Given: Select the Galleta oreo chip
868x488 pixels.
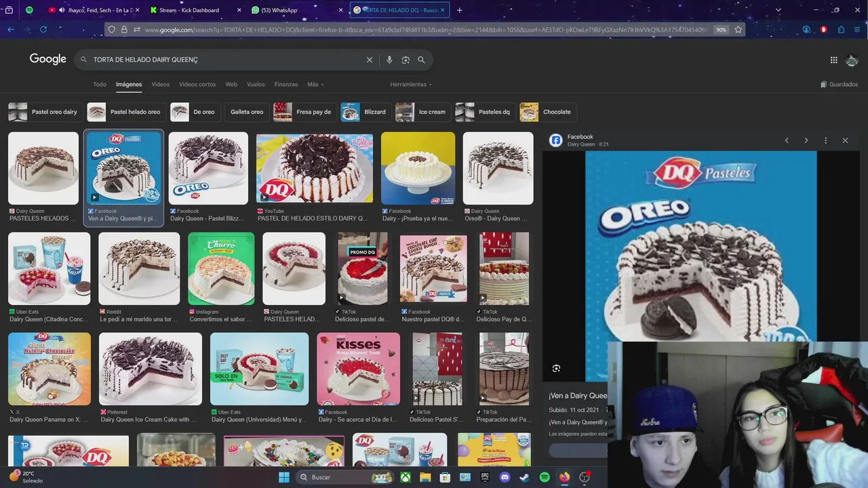Looking at the screenshot, I should coord(247,112).
